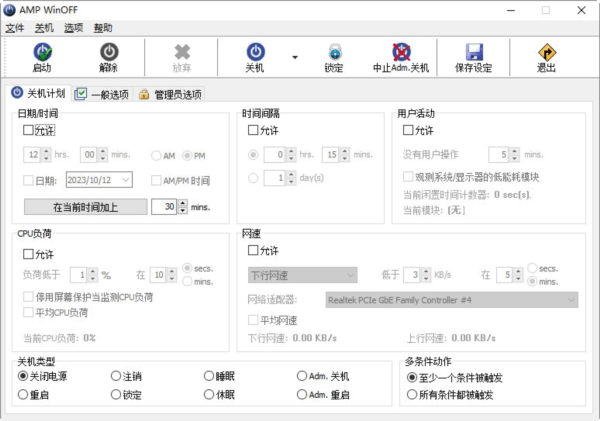The height and width of the screenshot is (421, 600).
Task: Switch to the 管理员选项 tab
Action: point(170,94)
